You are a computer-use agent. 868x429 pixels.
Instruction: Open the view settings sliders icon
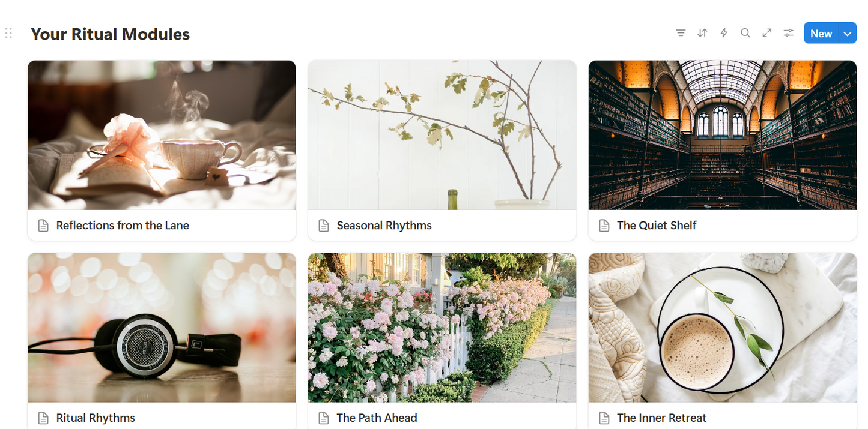[789, 33]
